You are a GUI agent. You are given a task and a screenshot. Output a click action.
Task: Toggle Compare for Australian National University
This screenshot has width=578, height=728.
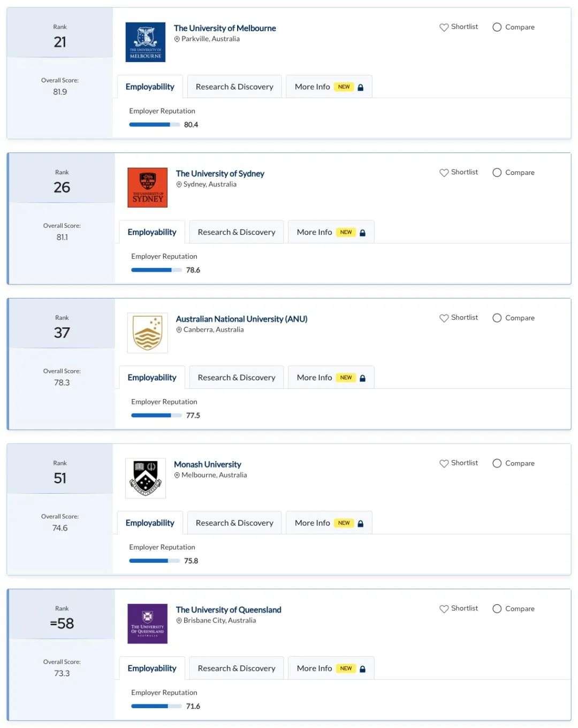497,318
